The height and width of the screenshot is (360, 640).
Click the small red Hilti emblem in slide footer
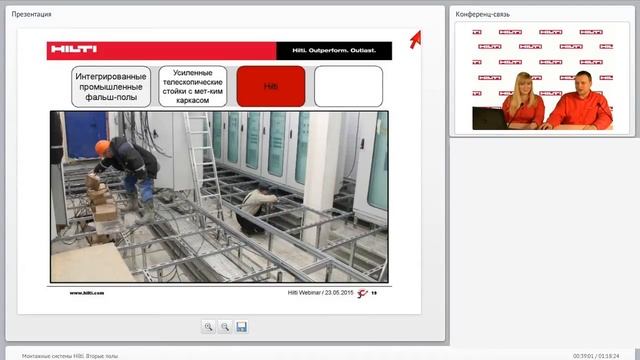(362, 293)
